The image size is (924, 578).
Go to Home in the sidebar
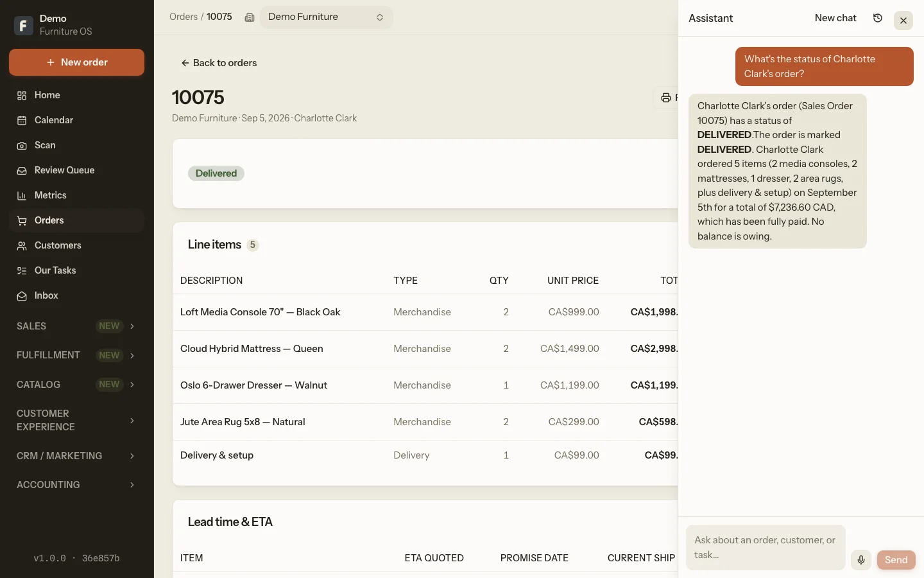(76, 95)
